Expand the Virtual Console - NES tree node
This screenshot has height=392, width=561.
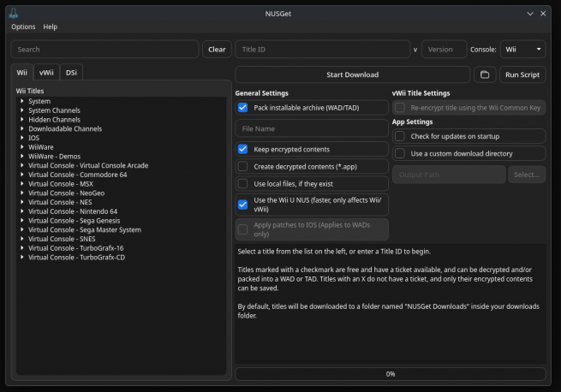21,203
